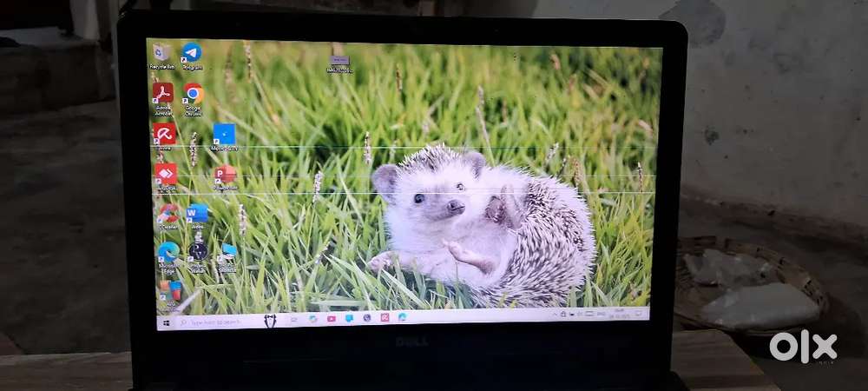Open the Recycle Bin desktop icon

tap(162, 54)
